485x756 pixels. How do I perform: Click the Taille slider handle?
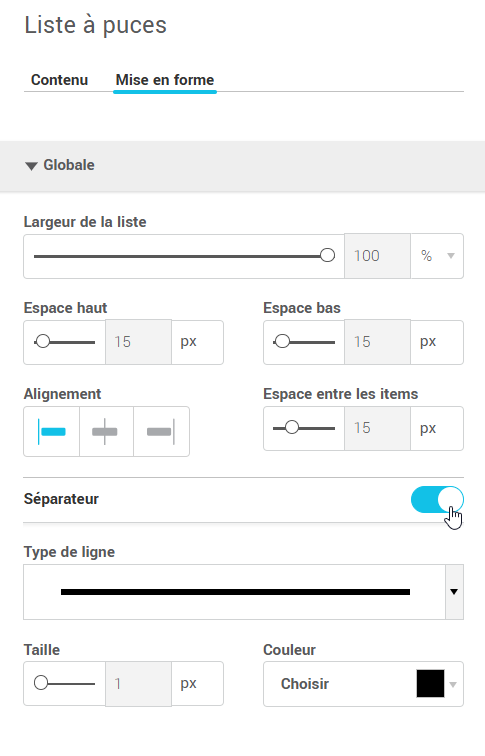41,683
